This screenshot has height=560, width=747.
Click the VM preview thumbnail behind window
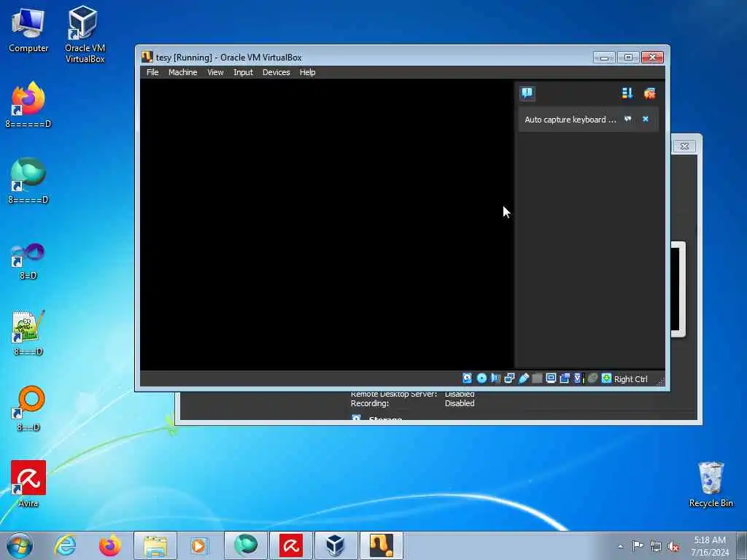(x=678, y=289)
